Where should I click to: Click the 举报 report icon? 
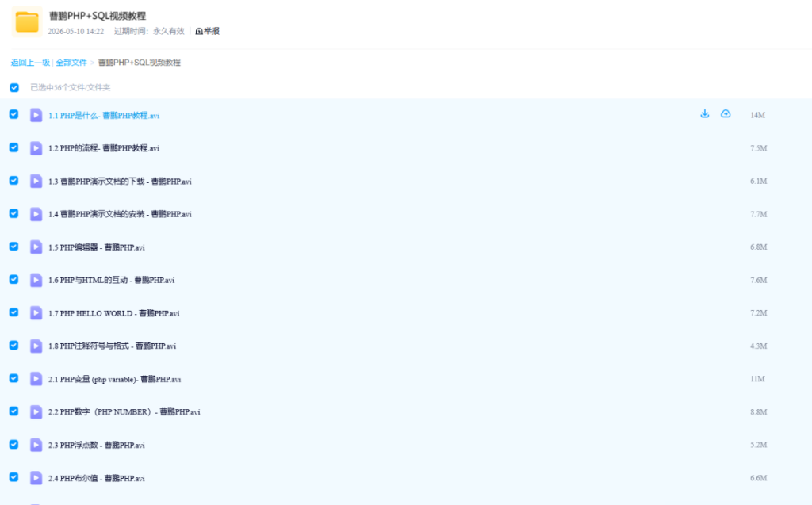[199, 31]
